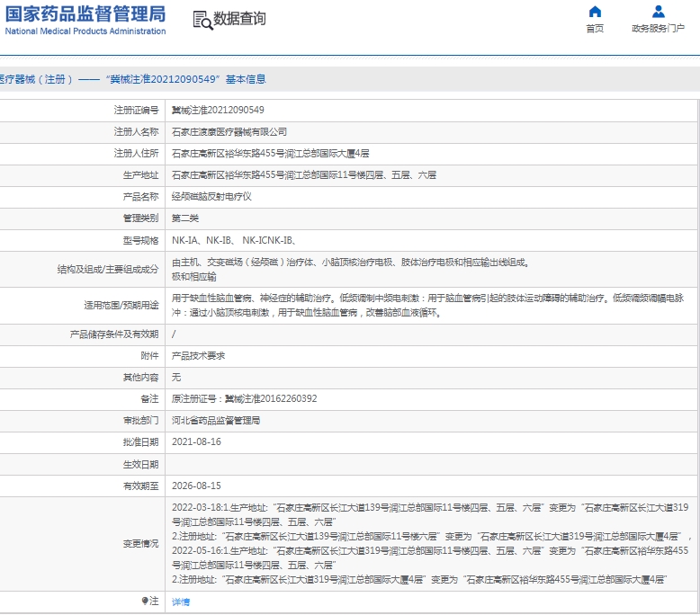Click the 有效期至 label
700x615 pixels.
pyautogui.click(x=140, y=486)
